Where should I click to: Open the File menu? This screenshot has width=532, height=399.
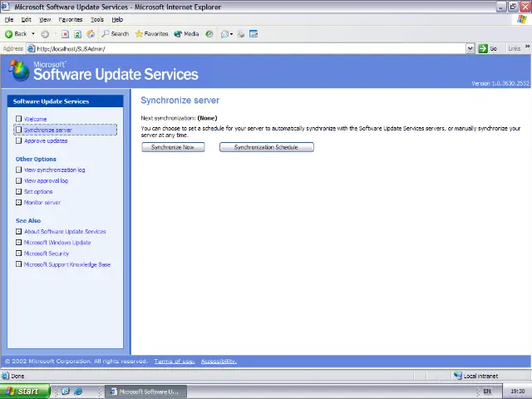pyautogui.click(x=9, y=20)
